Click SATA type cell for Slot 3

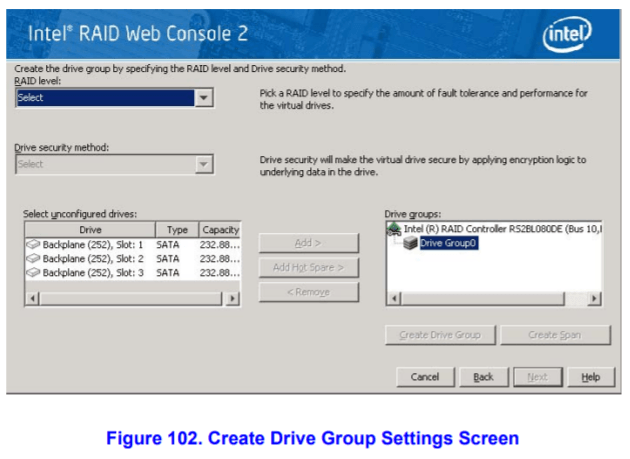tap(168, 273)
